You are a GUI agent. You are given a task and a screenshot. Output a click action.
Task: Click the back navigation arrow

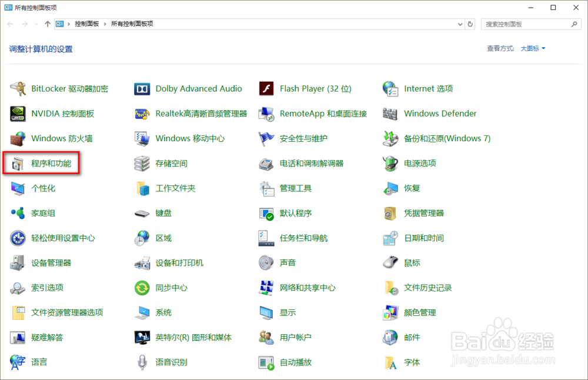tap(10, 24)
